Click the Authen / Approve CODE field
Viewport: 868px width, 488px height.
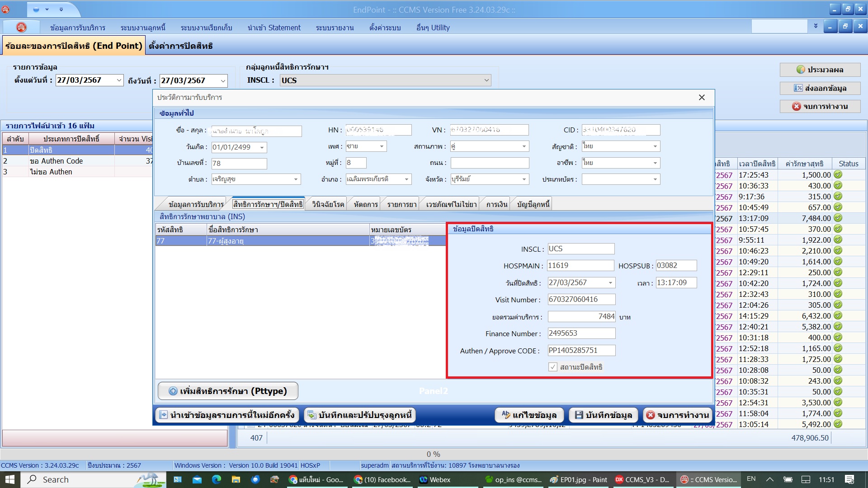(x=581, y=351)
